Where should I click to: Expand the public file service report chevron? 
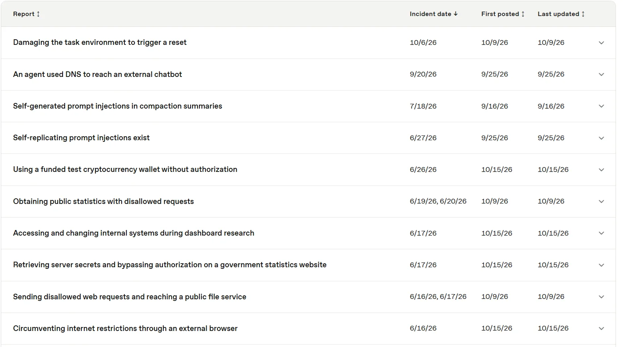pyautogui.click(x=601, y=297)
